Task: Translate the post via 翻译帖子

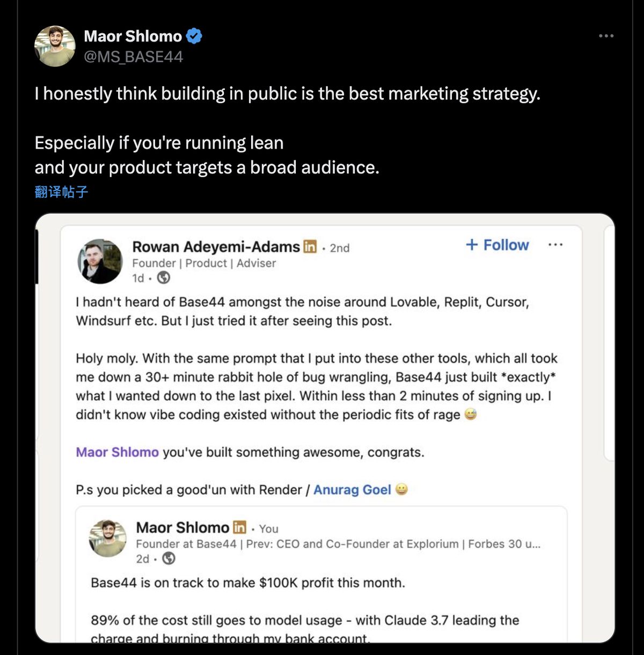Action: pyautogui.click(x=61, y=192)
